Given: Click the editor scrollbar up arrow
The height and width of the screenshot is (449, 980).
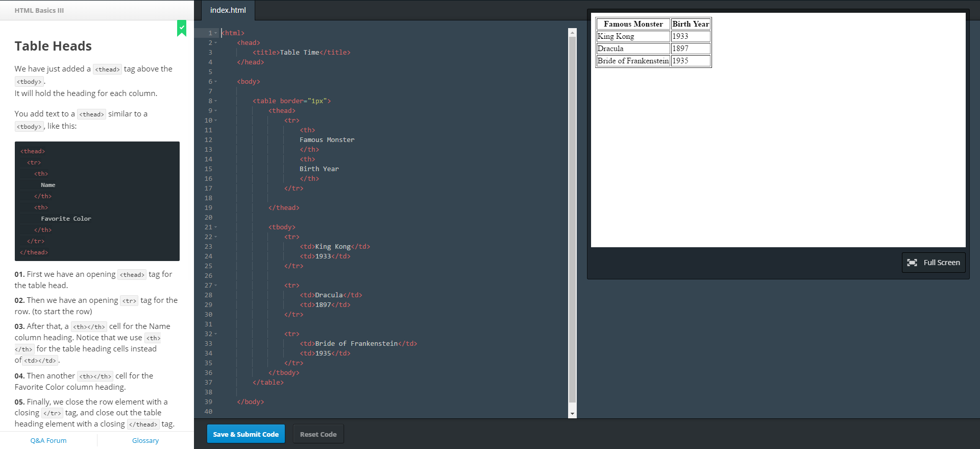Looking at the screenshot, I should tap(572, 33).
